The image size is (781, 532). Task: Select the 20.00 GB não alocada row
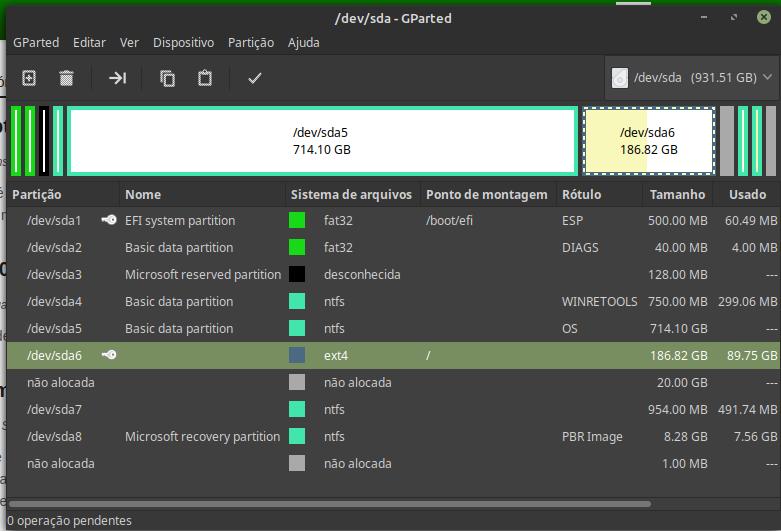pyautogui.click(x=393, y=383)
